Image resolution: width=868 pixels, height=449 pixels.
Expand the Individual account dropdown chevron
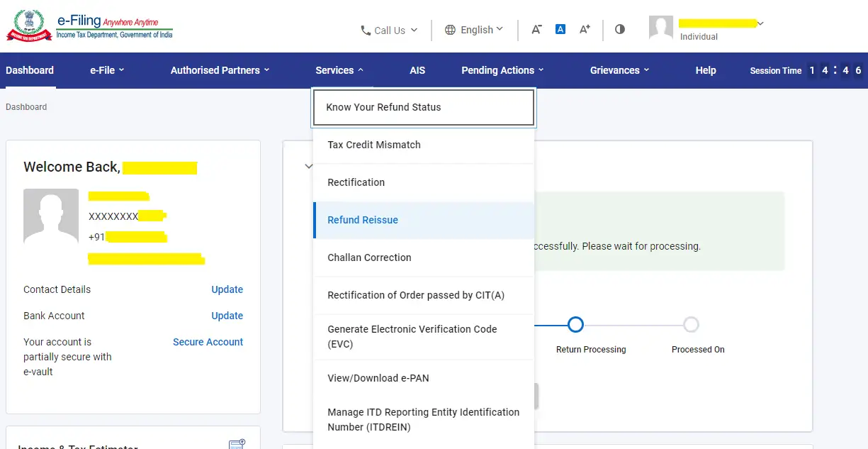pos(760,23)
